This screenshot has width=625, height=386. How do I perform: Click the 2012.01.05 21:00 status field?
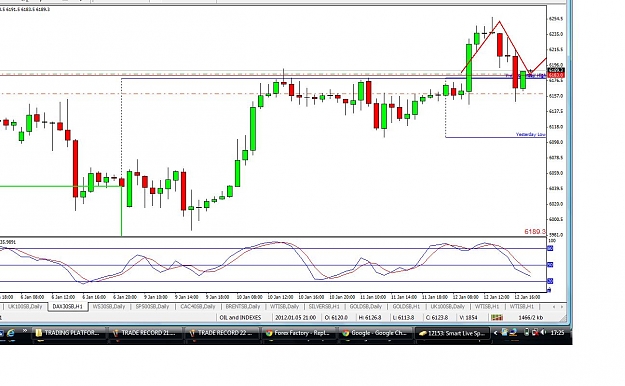(295, 317)
